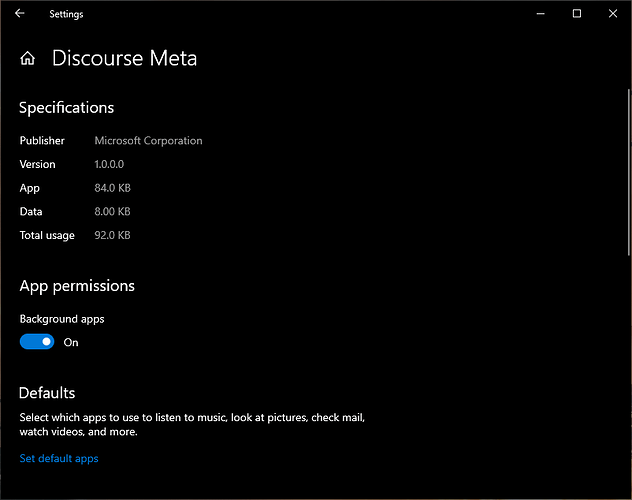Click the App permissions heading
This screenshot has height=500, width=632.
[x=77, y=286]
